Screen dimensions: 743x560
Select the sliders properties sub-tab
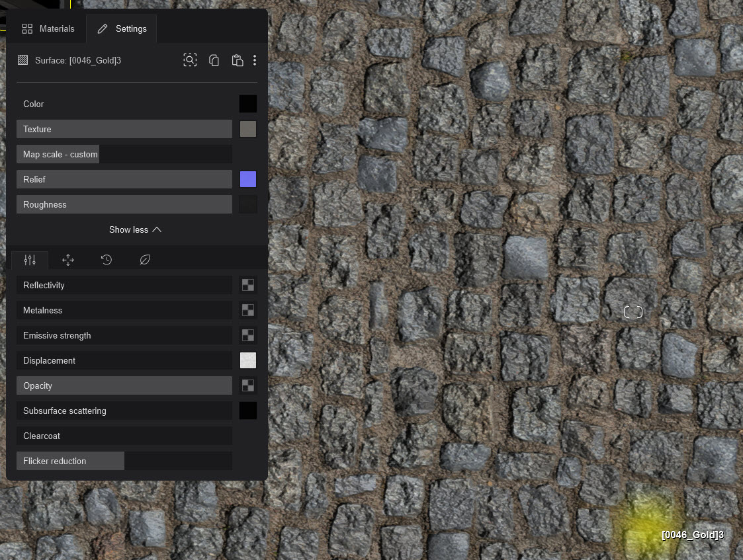point(30,260)
